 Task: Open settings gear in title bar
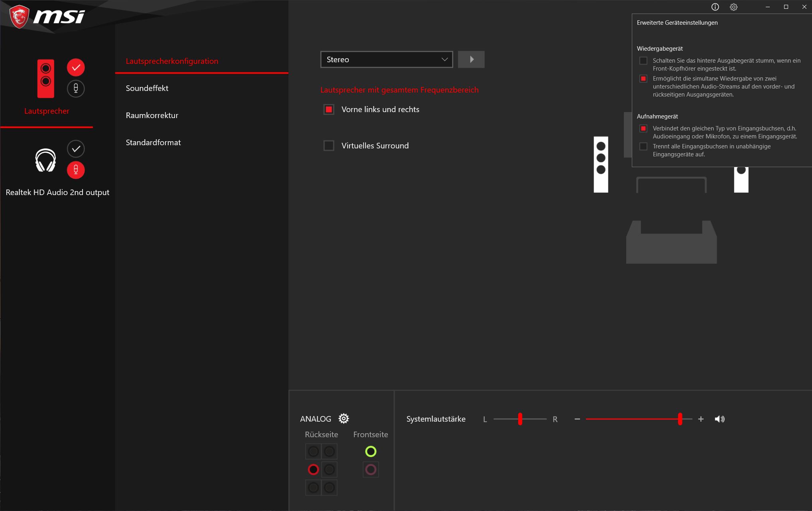(733, 7)
